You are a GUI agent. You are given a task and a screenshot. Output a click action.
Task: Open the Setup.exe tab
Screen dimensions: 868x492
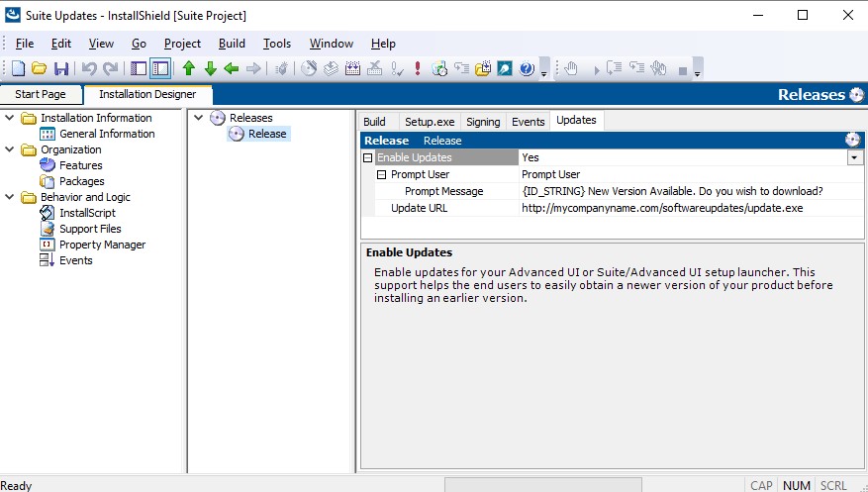(430, 122)
